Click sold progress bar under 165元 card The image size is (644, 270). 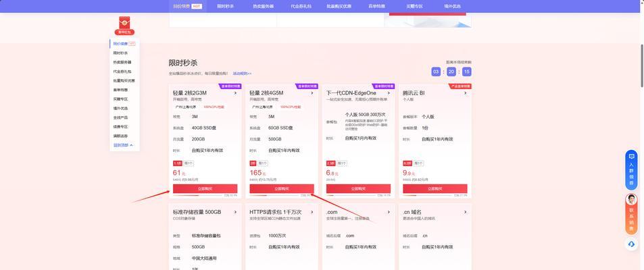[x=275, y=196]
